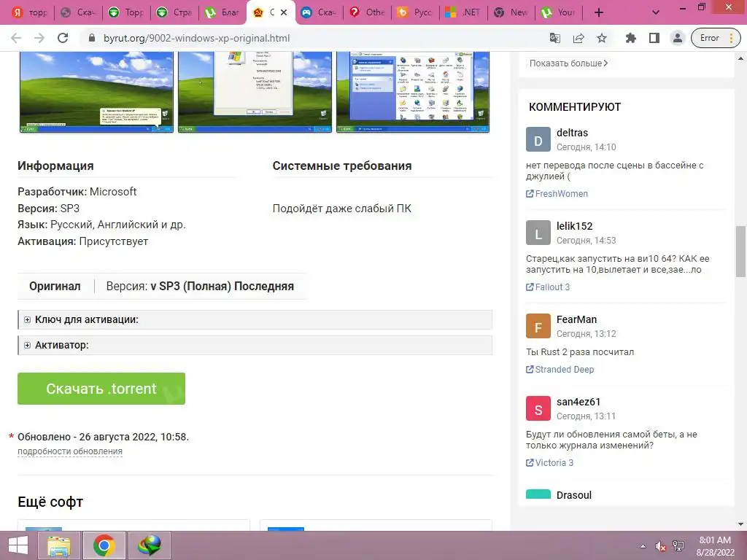
Task: Switch to the Yandex торр tab
Action: coord(29,12)
